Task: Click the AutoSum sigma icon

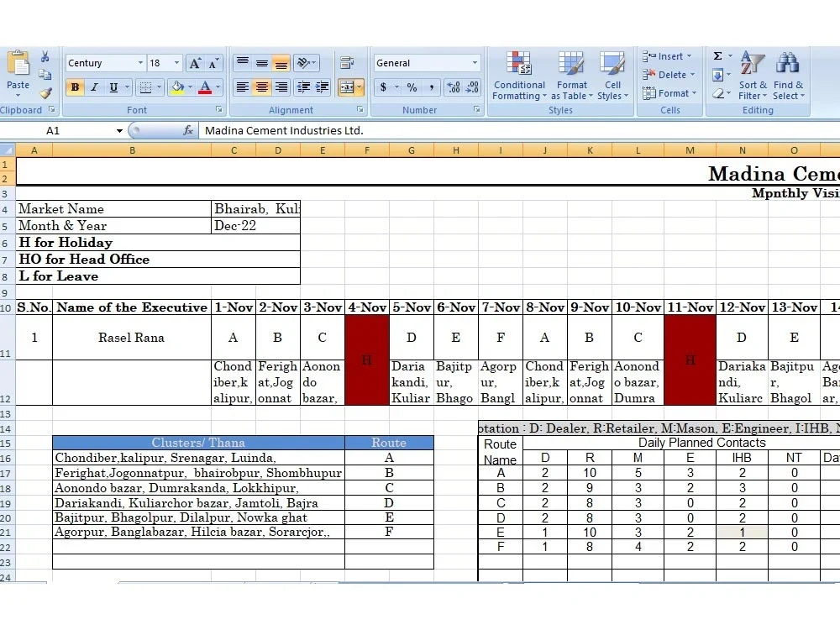Action: click(718, 56)
